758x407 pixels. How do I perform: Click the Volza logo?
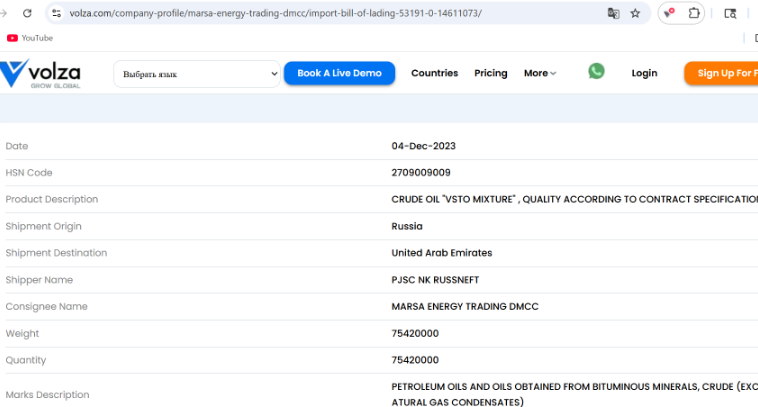coord(41,73)
